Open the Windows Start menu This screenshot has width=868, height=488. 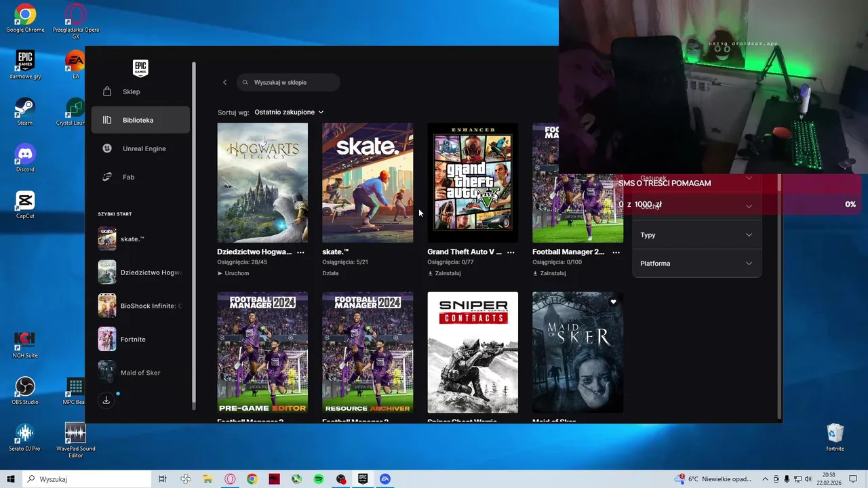coord(10,479)
